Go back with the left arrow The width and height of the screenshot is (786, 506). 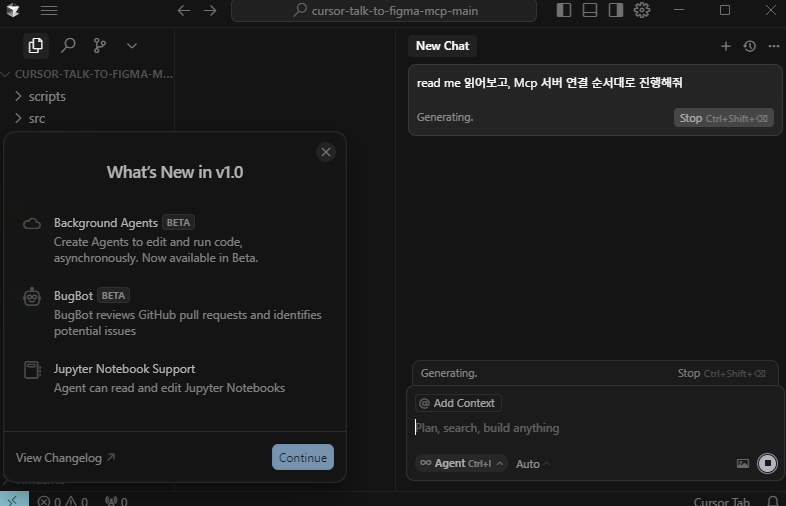coord(183,11)
